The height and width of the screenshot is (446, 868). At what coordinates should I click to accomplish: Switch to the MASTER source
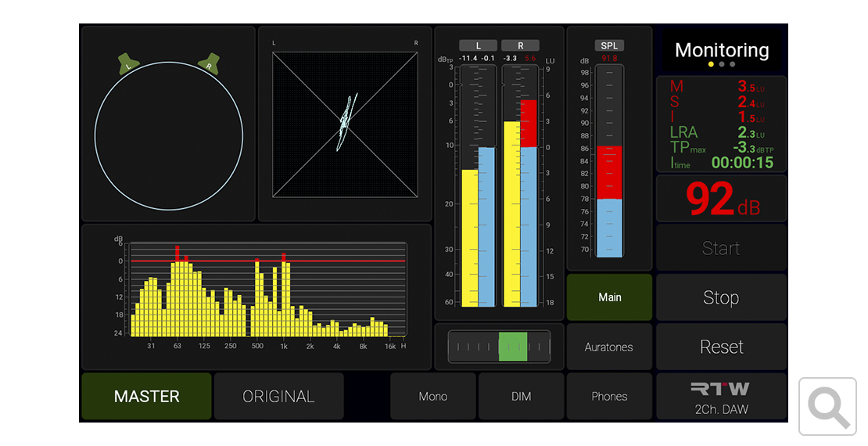pos(146,397)
